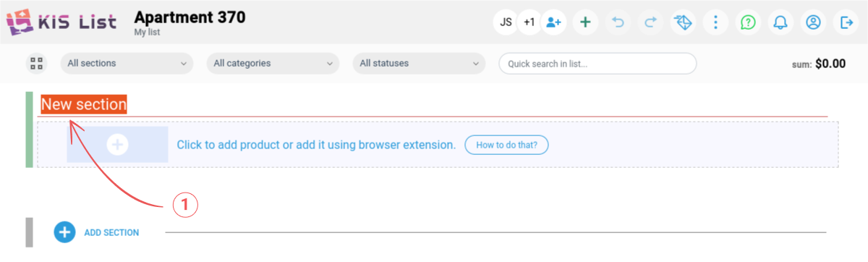The image size is (868, 262).
Task: Open the green help question icon
Action: tap(748, 22)
